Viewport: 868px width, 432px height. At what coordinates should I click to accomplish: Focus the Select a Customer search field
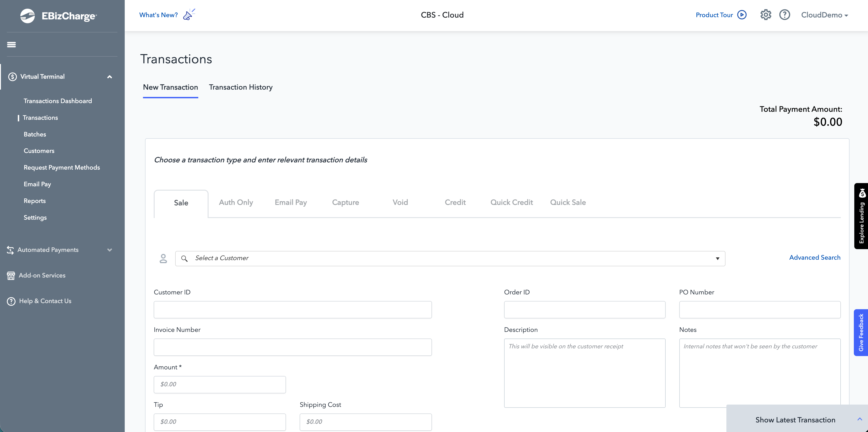(450, 259)
